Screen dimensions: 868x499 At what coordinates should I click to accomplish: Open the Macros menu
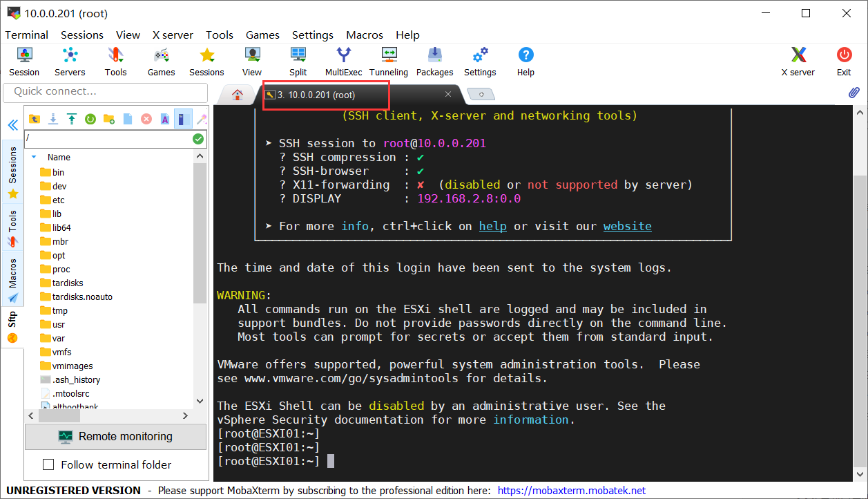click(x=365, y=35)
